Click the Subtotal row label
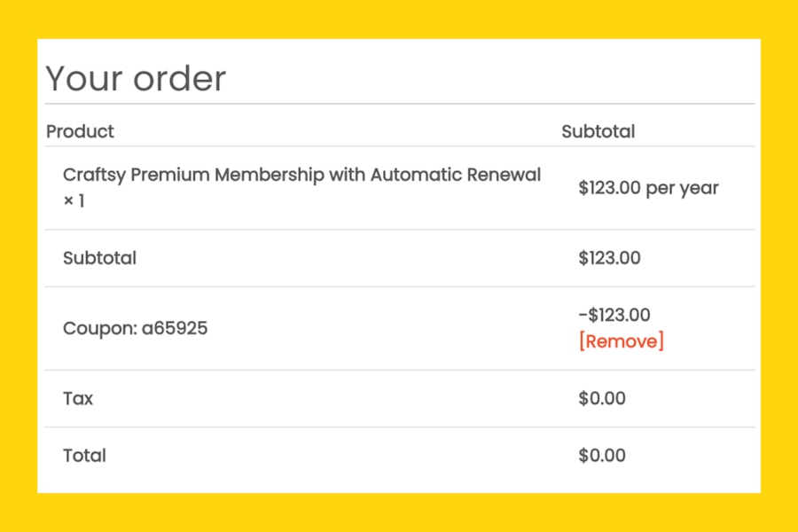The image size is (798, 532). 99,258
